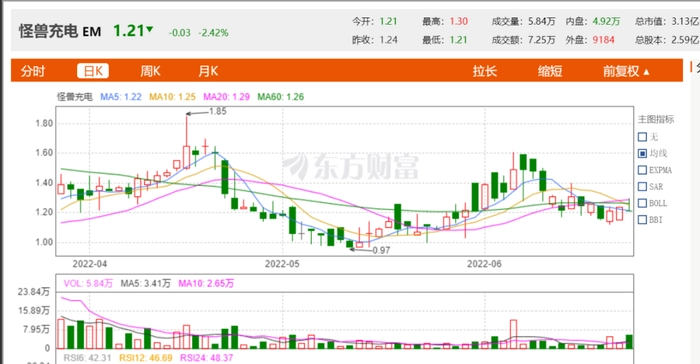Check the 无 indicator option
The image size is (700, 364).
click(642, 137)
